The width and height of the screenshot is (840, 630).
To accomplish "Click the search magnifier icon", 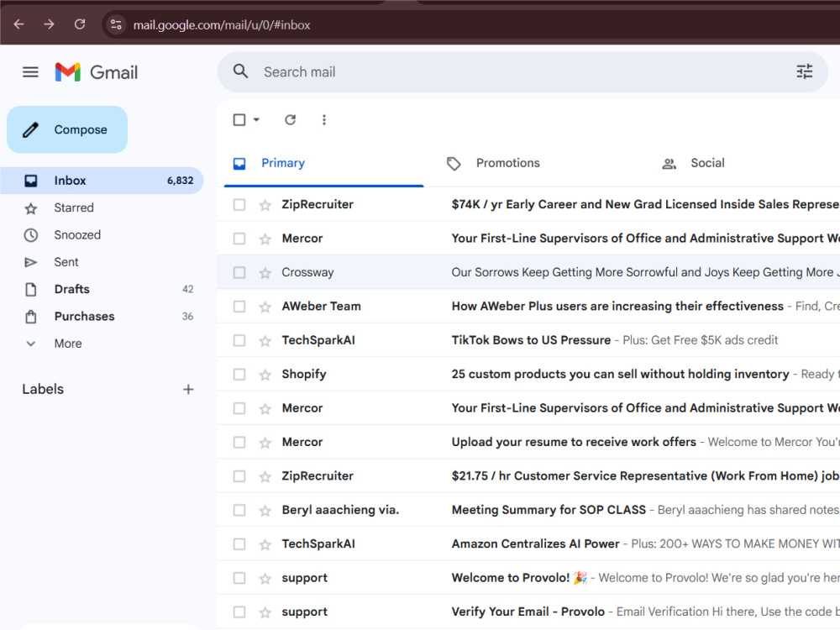I will tap(240, 71).
